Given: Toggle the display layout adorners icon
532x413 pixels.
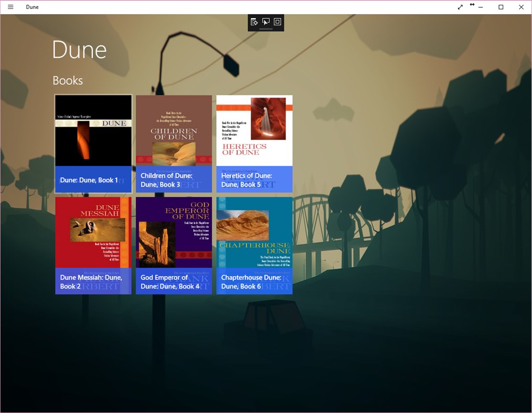Looking at the screenshot, I should pyautogui.click(x=277, y=22).
